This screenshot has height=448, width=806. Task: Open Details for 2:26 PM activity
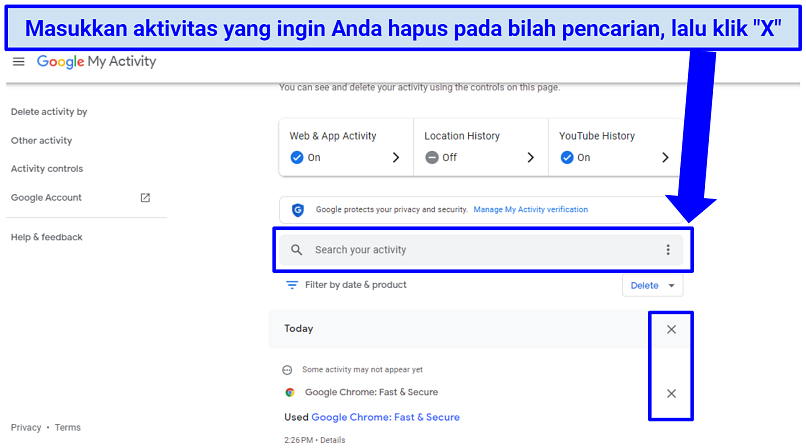[333, 440]
